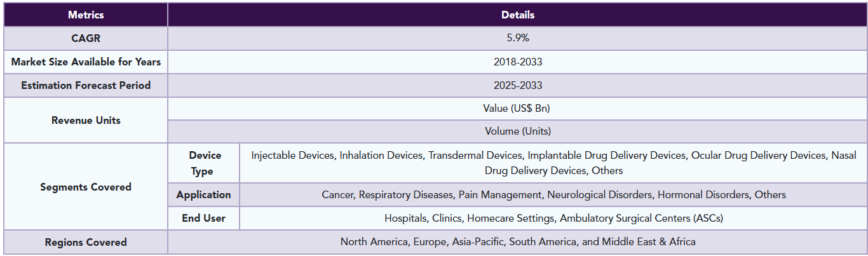Image resolution: width=868 pixels, height=256 pixels.
Task: Select the Segments Covered row label
Action: pos(86,187)
